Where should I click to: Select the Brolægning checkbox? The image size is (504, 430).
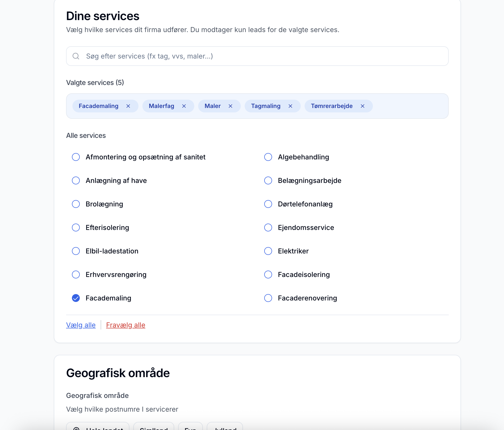pyautogui.click(x=76, y=204)
